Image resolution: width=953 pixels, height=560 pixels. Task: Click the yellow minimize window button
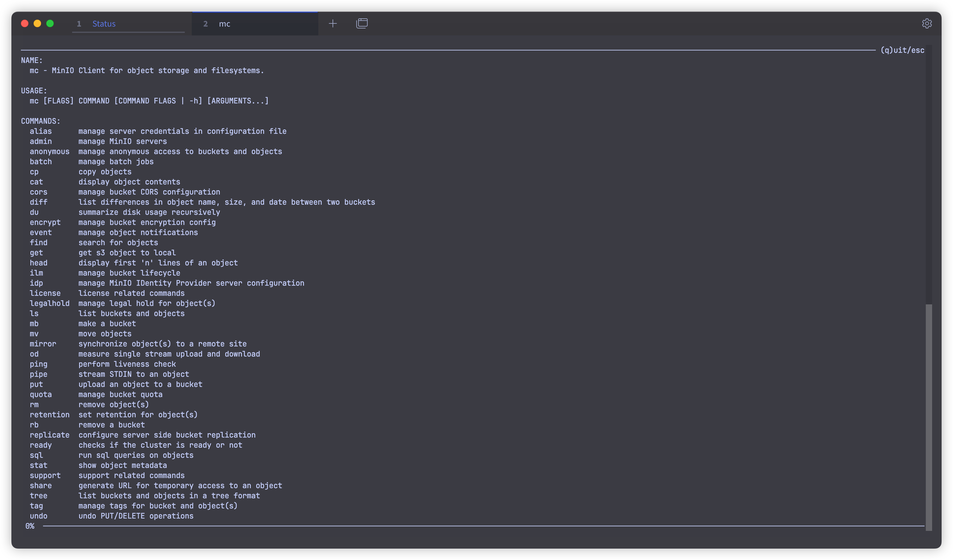37,23
